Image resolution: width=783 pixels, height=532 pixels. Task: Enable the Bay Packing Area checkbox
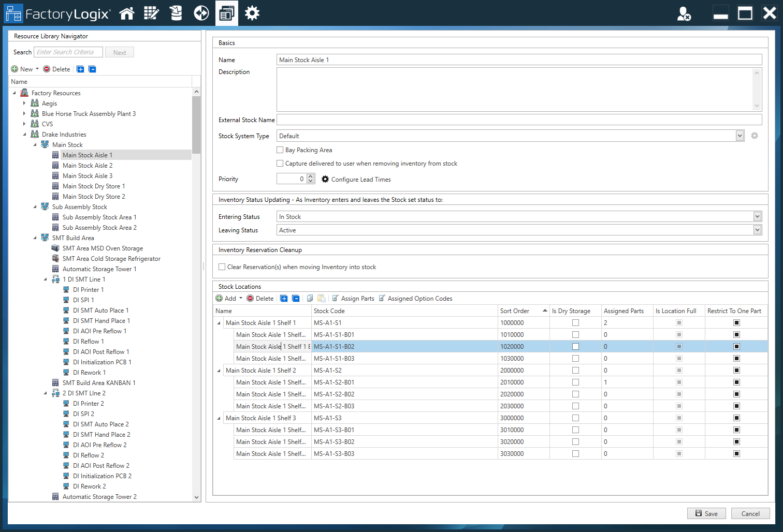point(280,150)
